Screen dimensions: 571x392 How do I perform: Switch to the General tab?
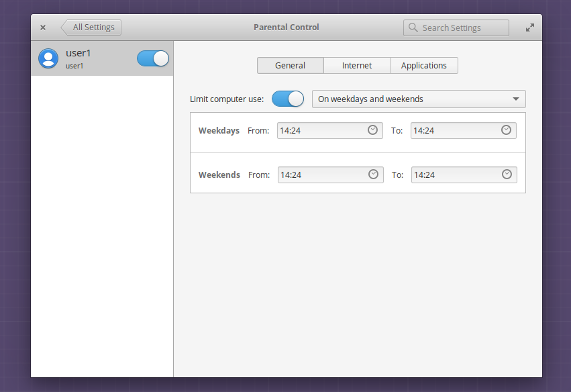pyautogui.click(x=291, y=66)
